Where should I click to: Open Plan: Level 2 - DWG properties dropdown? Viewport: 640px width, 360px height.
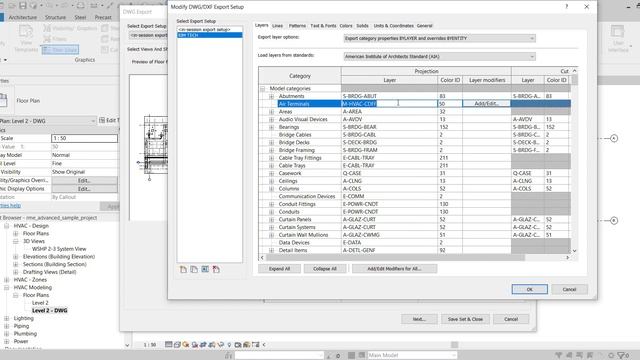click(x=48, y=121)
